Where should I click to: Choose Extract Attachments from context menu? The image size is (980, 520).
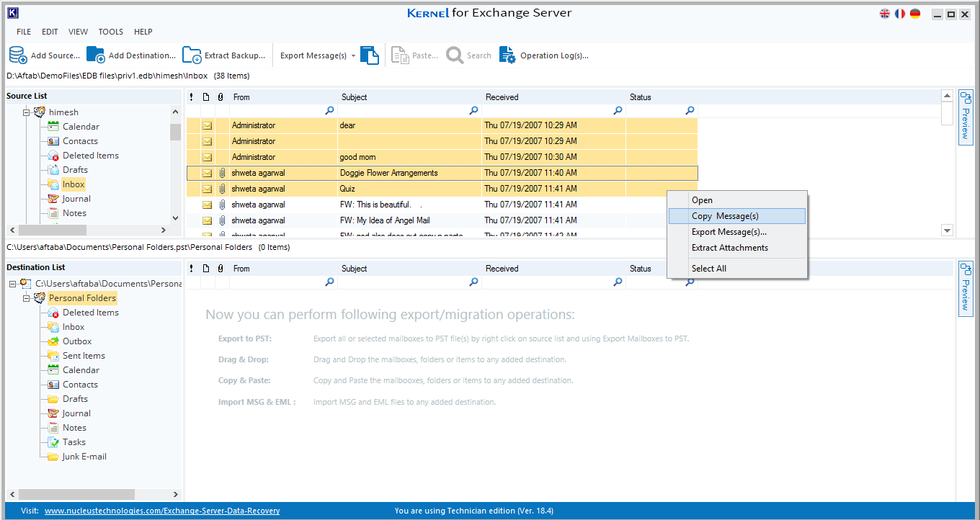point(736,248)
